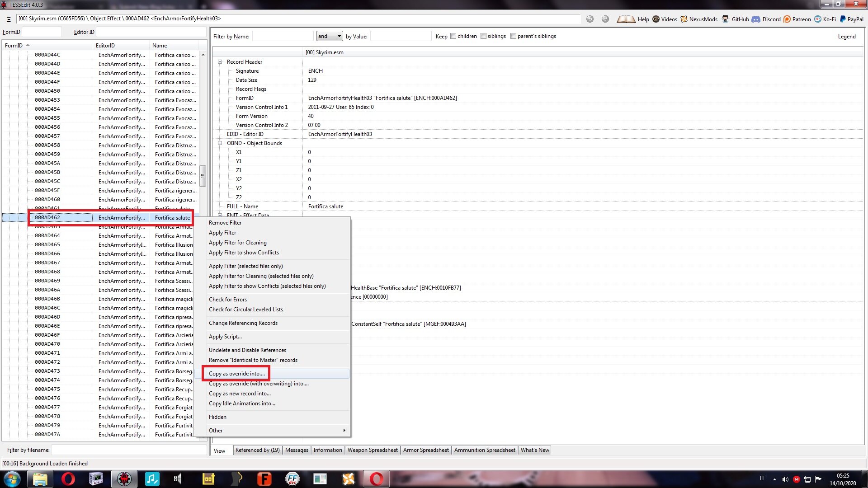Image resolution: width=868 pixels, height=488 pixels.
Task: Switch to the What's New tab
Action: point(535,450)
